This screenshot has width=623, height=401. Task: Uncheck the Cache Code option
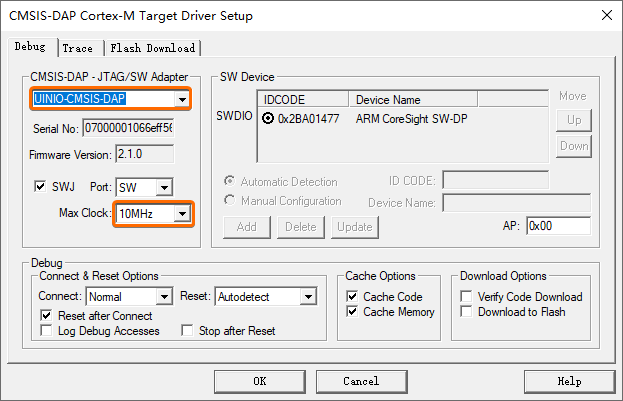pos(352,296)
